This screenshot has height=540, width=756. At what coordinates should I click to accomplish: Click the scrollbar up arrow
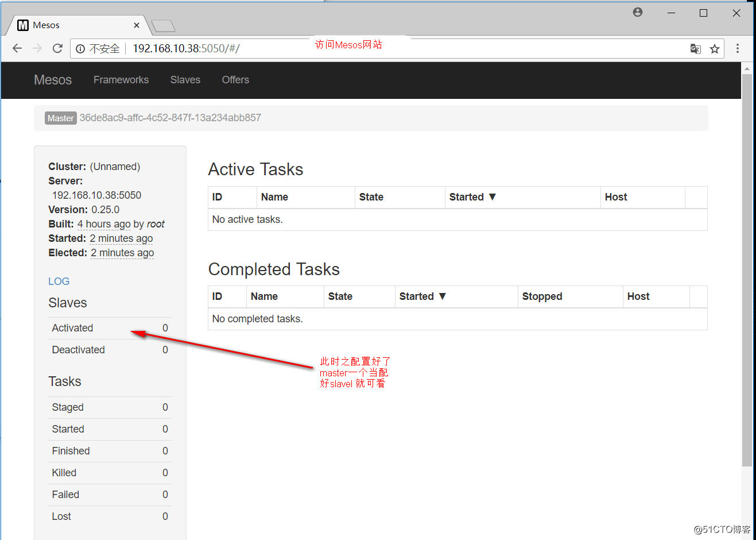747,68
